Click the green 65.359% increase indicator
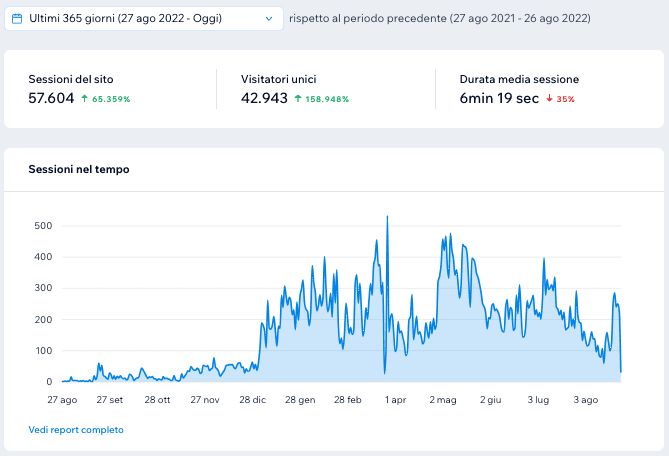 111,99
